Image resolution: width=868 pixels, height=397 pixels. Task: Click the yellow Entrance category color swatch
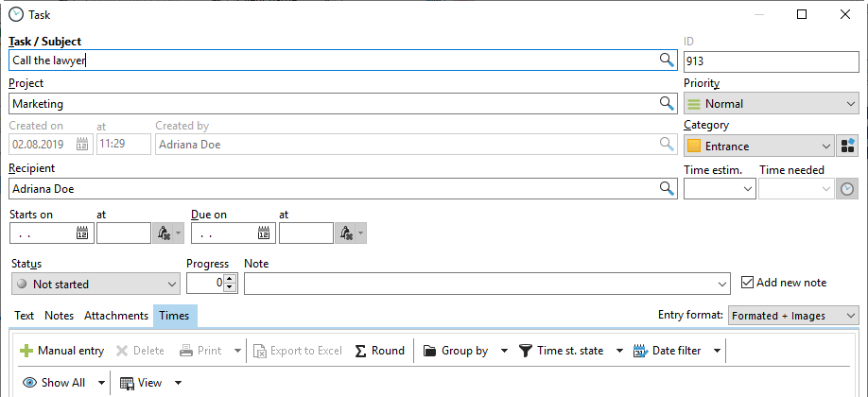[x=694, y=147]
